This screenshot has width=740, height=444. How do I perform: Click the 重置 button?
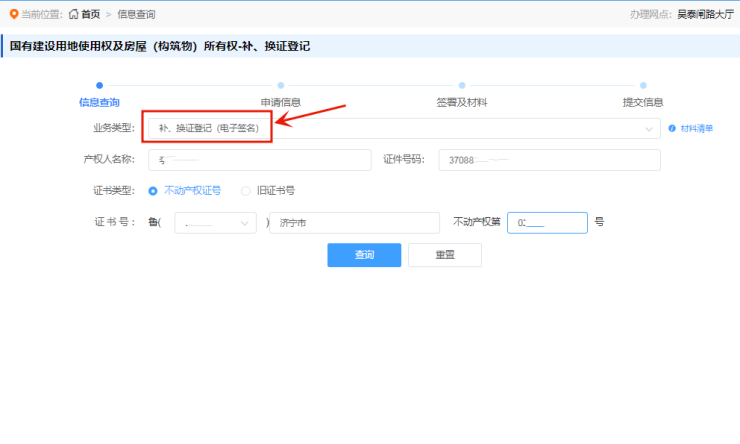click(x=445, y=255)
